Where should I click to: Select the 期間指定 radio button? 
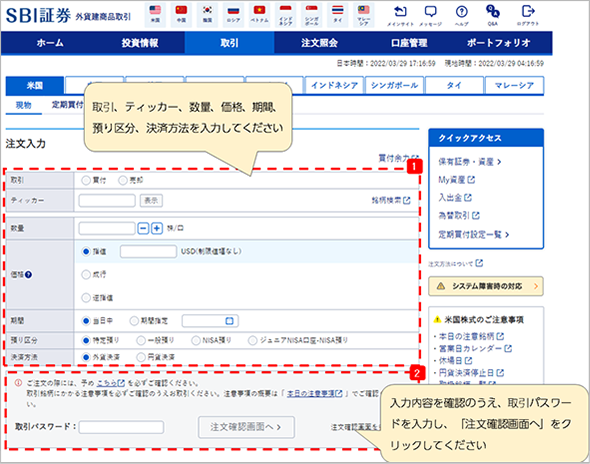click(x=134, y=321)
